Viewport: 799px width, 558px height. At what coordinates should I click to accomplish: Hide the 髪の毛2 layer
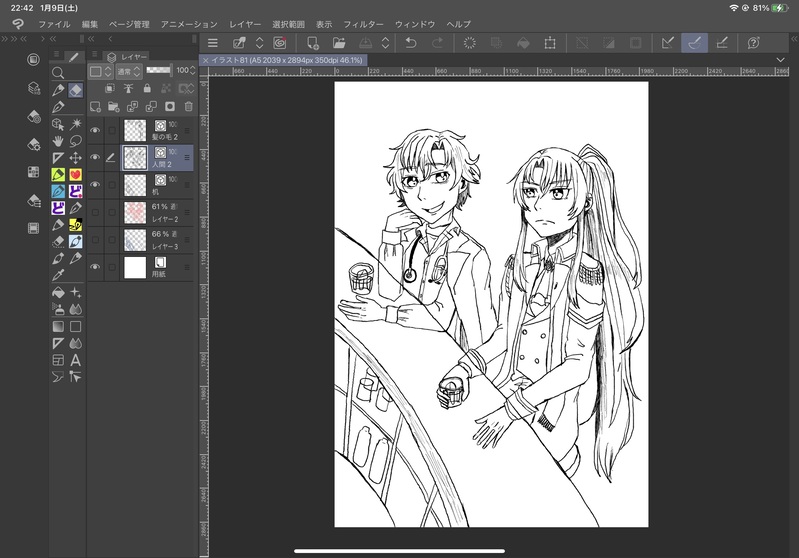(x=95, y=130)
